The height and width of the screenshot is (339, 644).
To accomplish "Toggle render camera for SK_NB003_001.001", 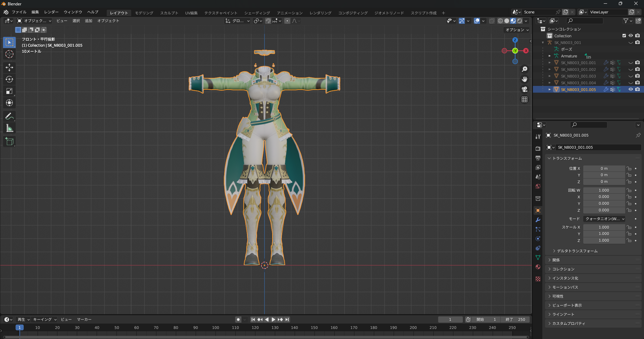I will click(637, 62).
